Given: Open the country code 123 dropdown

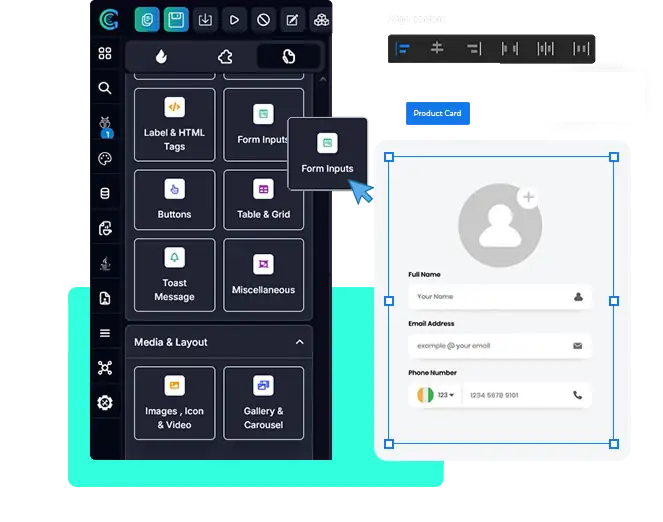Looking at the screenshot, I should 446,395.
